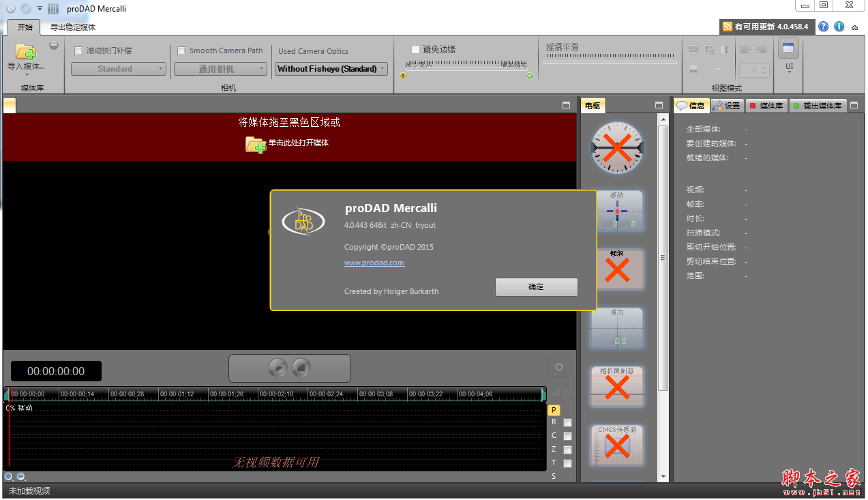Expand the arrow under 导入媒体
Screen dimensions: 868x500
[27, 75]
